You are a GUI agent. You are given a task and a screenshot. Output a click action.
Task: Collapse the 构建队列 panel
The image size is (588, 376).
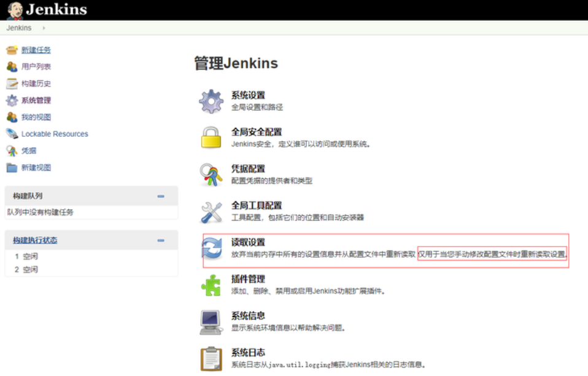click(161, 196)
